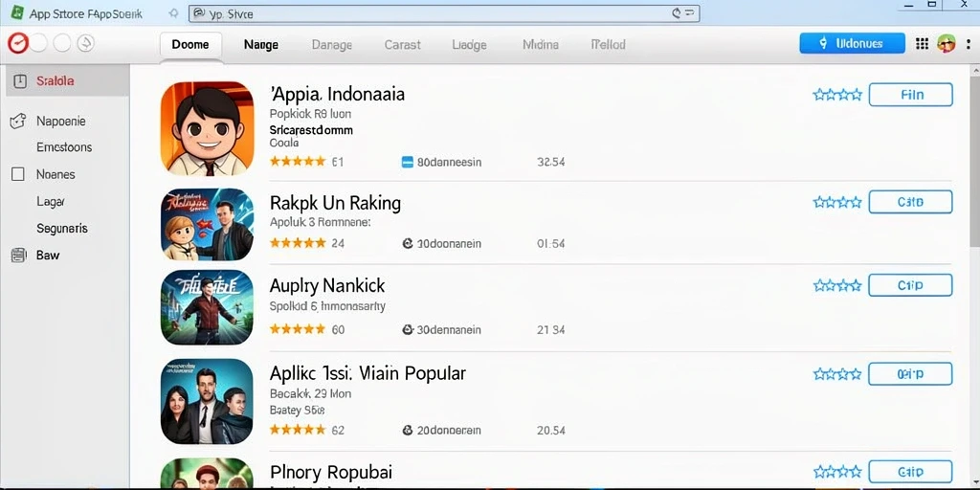Open Rakpk Un Raking app icon
This screenshot has width=980, height=490.
pos(207,224)
